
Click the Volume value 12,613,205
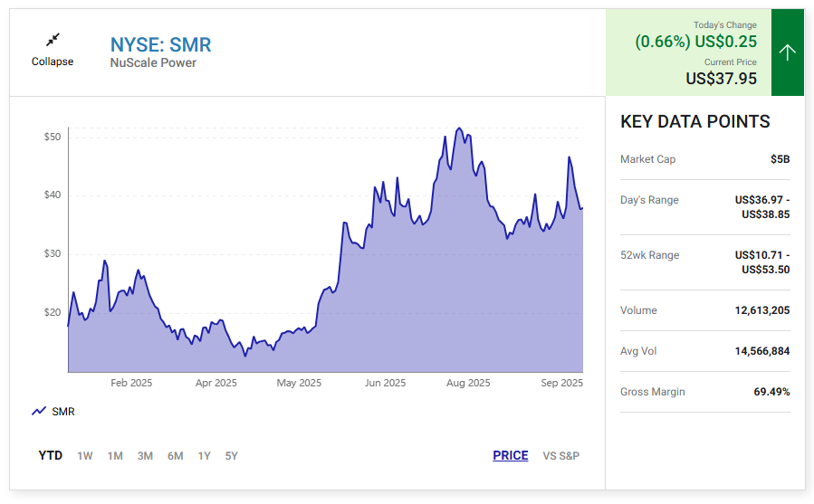762,310
